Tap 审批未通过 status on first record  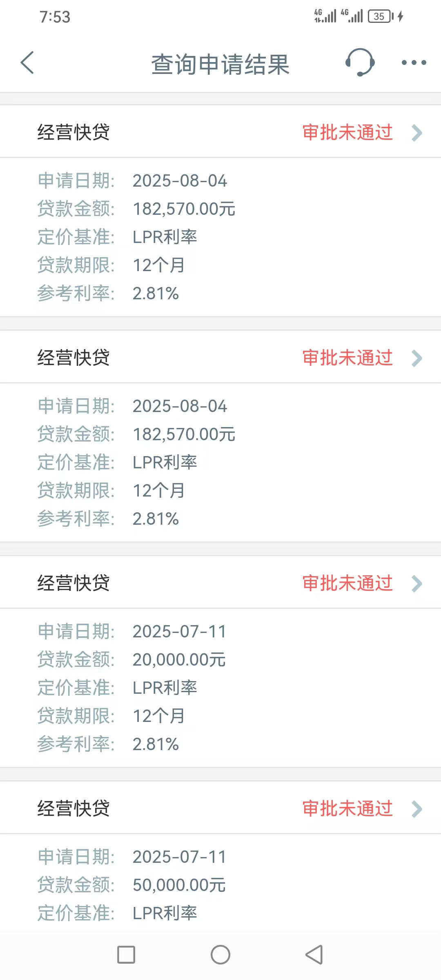(347, 132)
